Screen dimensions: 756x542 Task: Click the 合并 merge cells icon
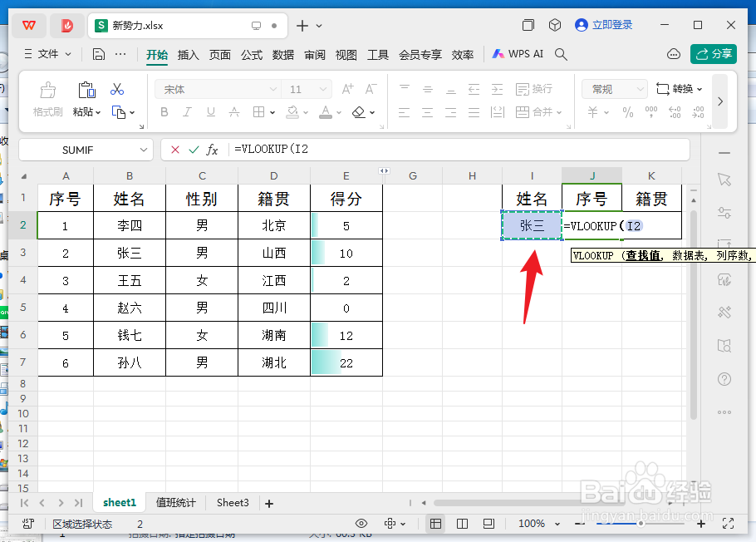pyautogui.click(x=536, y=112)
